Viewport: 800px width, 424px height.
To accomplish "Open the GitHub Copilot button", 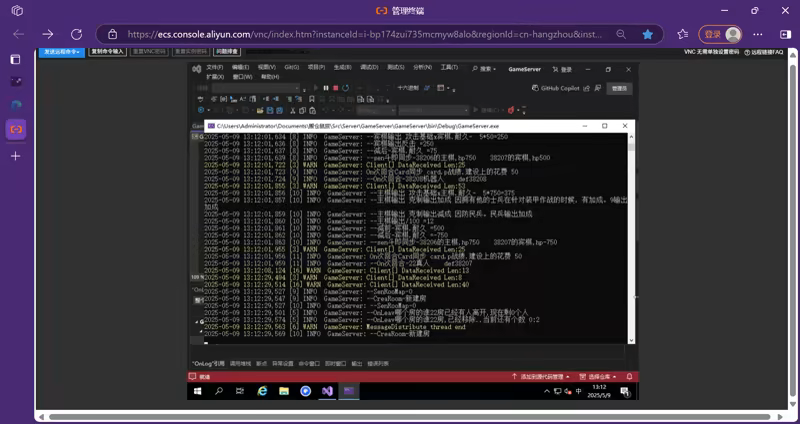I will (x=563, y=88).
